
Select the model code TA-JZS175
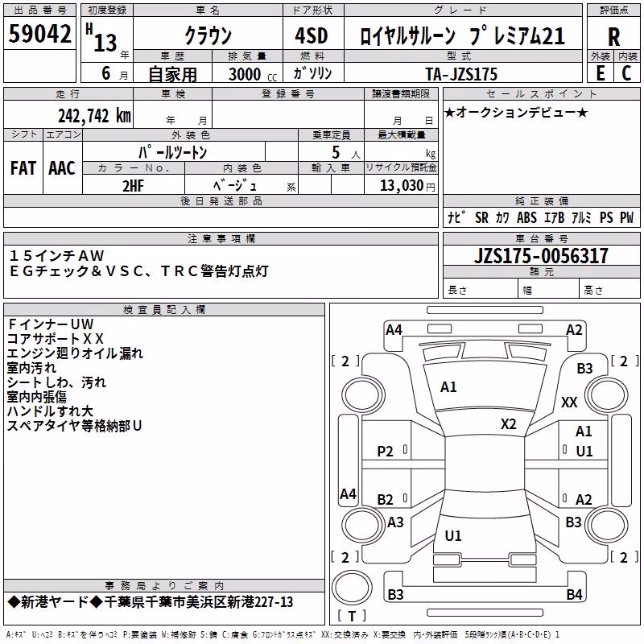tap(461, 74)
